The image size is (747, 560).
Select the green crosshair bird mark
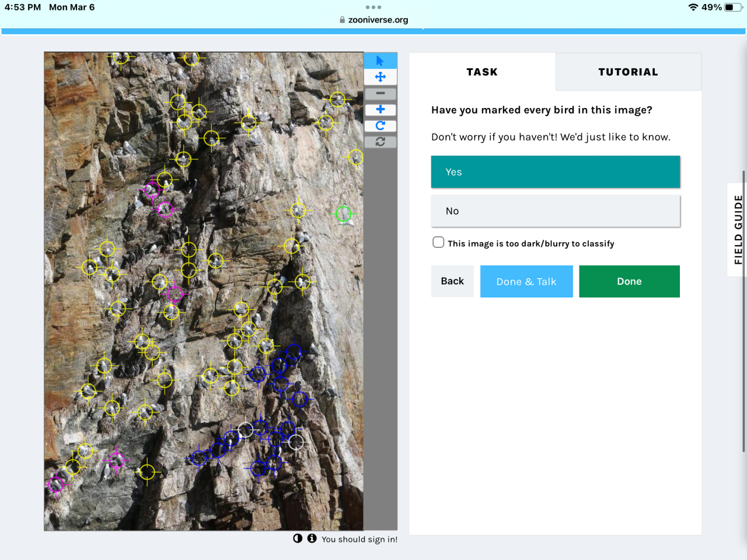click(x=344, y=214)
